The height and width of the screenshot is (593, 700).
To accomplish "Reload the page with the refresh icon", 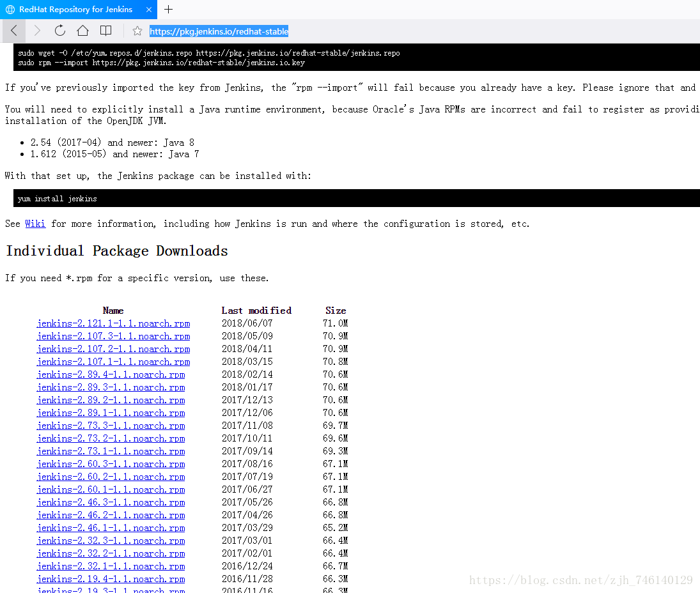I will (60, 30).
